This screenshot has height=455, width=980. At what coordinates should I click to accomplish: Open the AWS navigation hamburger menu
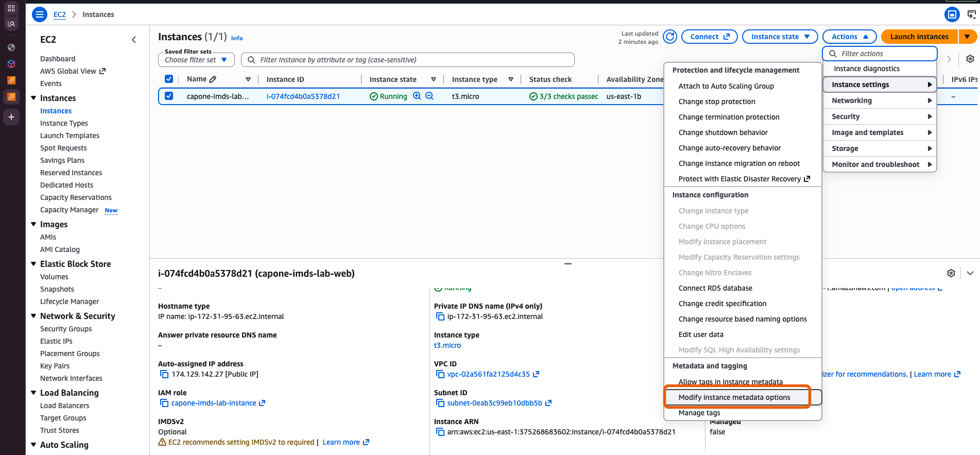(x=40, y=14)
